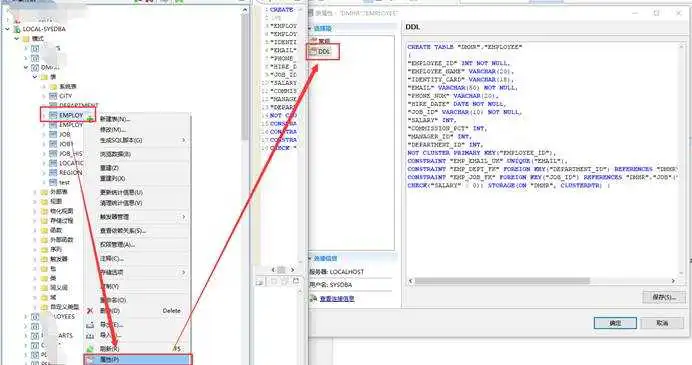Collapse the LOCAL-SYSDBA connection node

click(8, 29)
